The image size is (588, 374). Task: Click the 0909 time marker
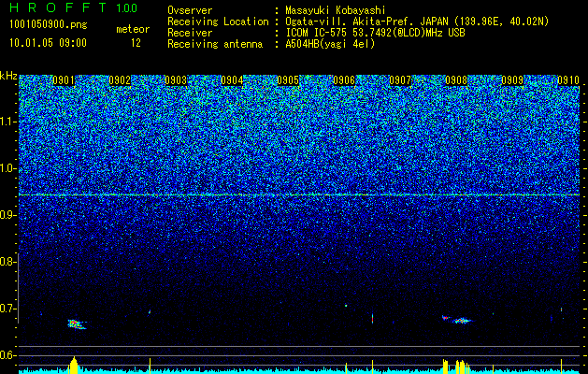coord(512,80)
